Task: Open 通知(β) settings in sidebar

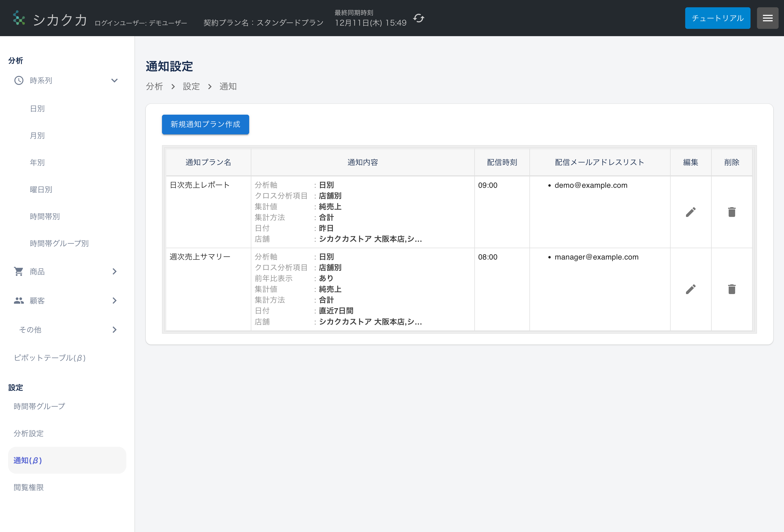Action: pos(28,460)
